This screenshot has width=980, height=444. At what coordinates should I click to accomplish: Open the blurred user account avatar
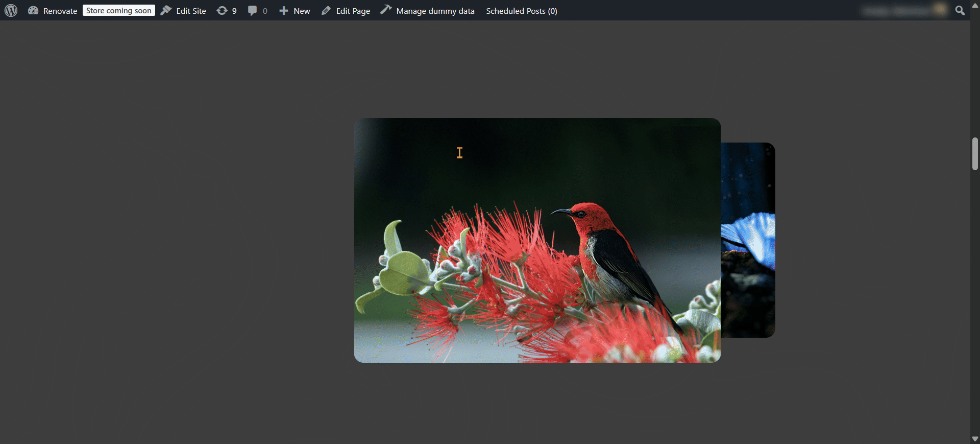tap(939, 10)
